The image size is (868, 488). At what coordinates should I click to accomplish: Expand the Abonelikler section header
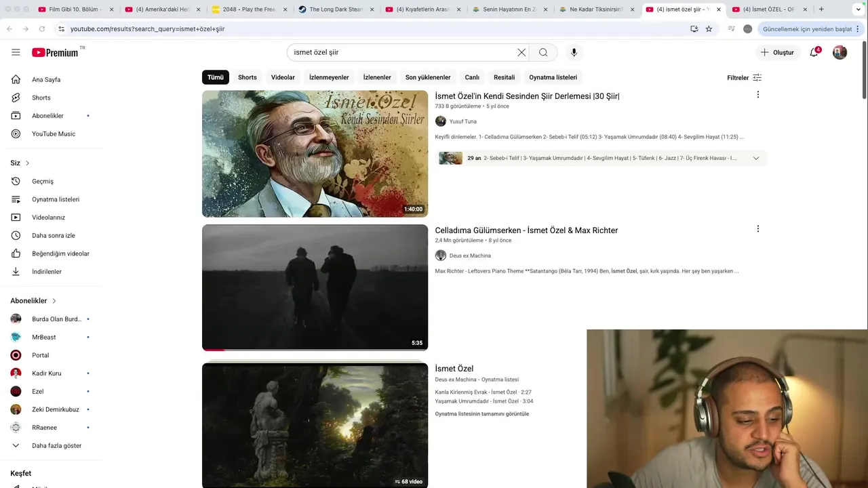(34, 301)
